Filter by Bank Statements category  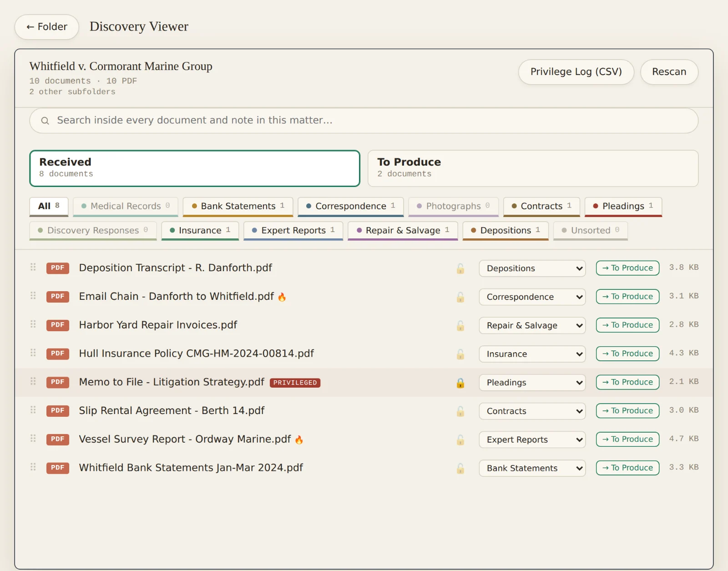coord(238,207)
